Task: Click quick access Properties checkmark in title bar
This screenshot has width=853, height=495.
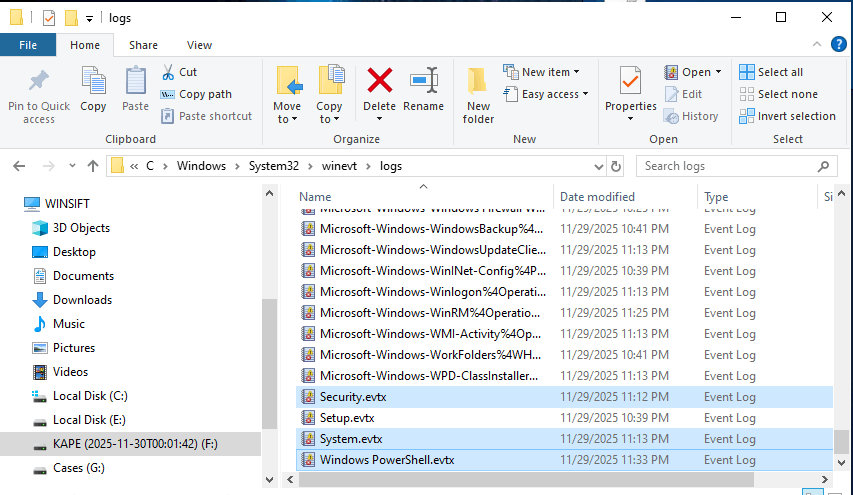Action: pyautogui.click(x=49, y=18)
